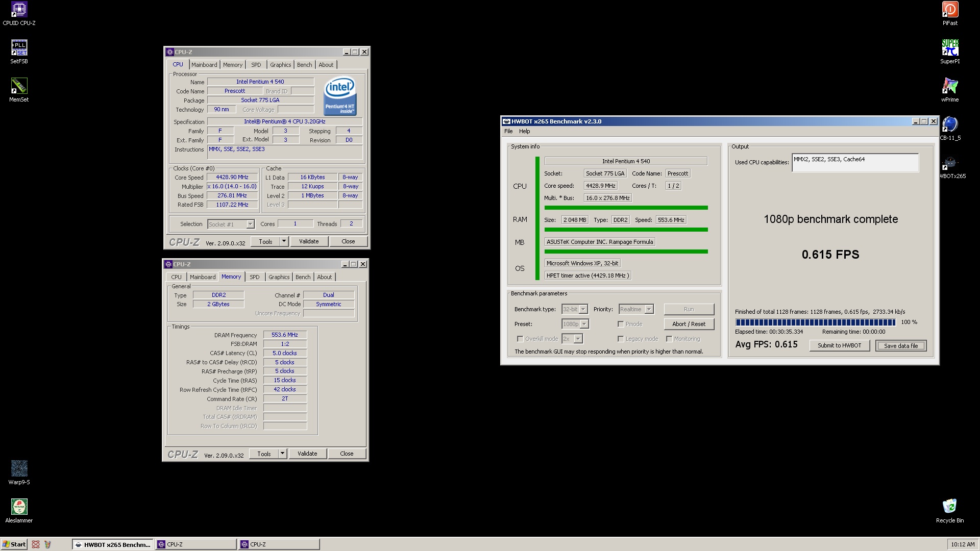Open the CB-11_5 desktop icon

(x=950, y=129)
